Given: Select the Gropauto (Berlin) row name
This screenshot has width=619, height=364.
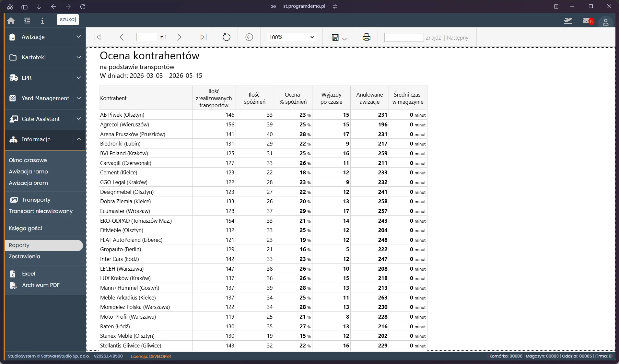Looking at the screenshot, I should pos(121,249).
